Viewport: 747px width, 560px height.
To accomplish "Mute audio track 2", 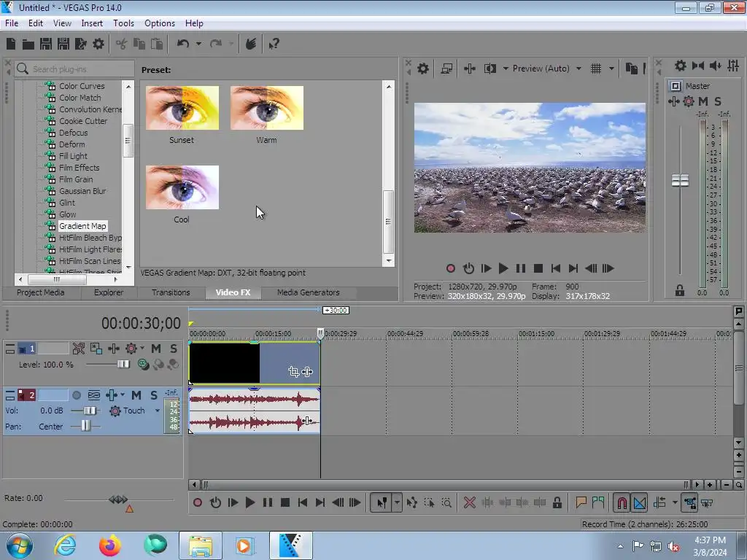I will 136,395.
